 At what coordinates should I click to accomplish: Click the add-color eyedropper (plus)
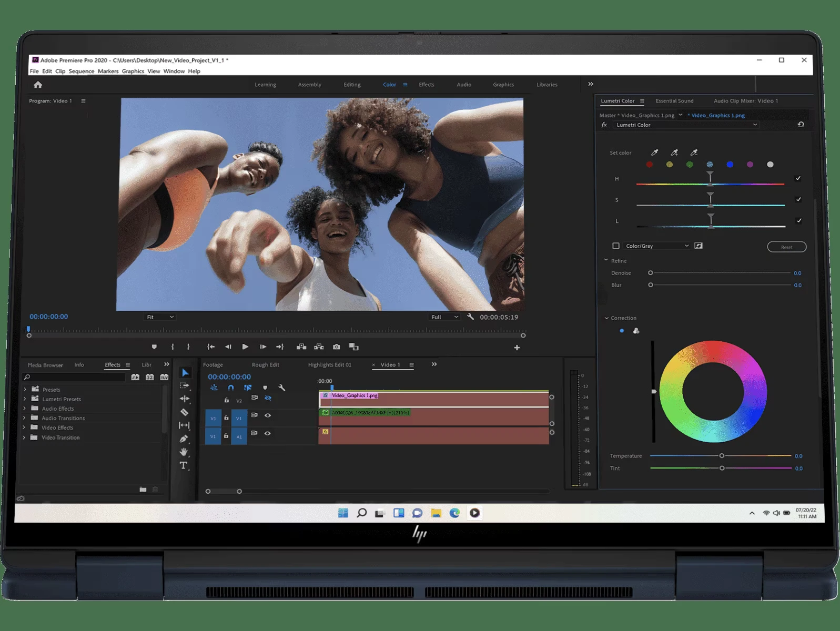(674, 152)
